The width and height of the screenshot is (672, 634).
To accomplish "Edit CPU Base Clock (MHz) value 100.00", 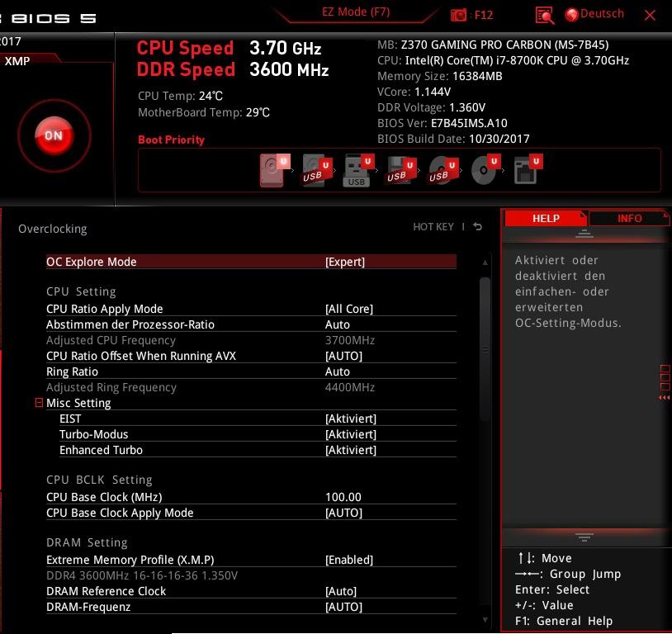I will pos(343,497).
